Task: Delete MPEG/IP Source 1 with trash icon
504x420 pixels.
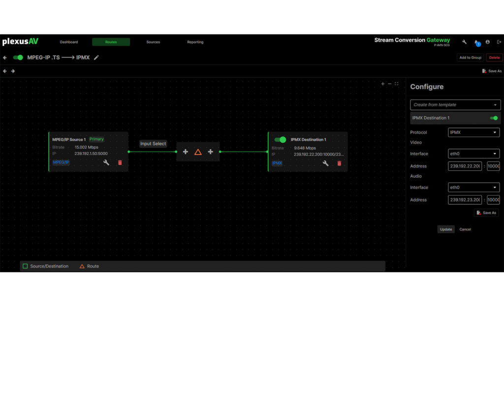Action: 120,162
